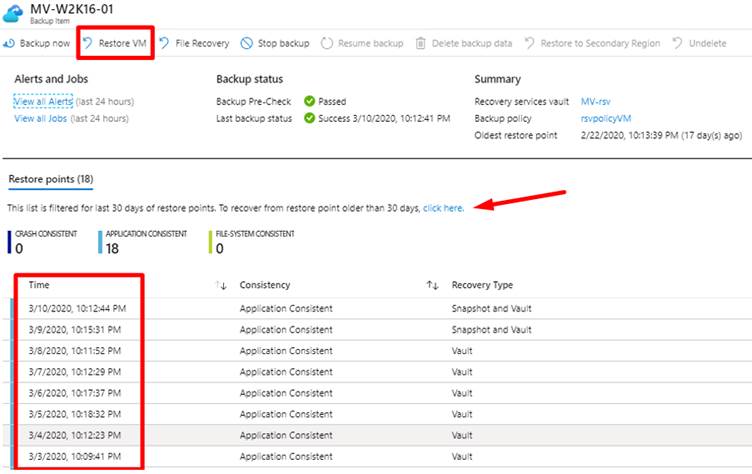Click the Consistency column header

tap(265, 285)
